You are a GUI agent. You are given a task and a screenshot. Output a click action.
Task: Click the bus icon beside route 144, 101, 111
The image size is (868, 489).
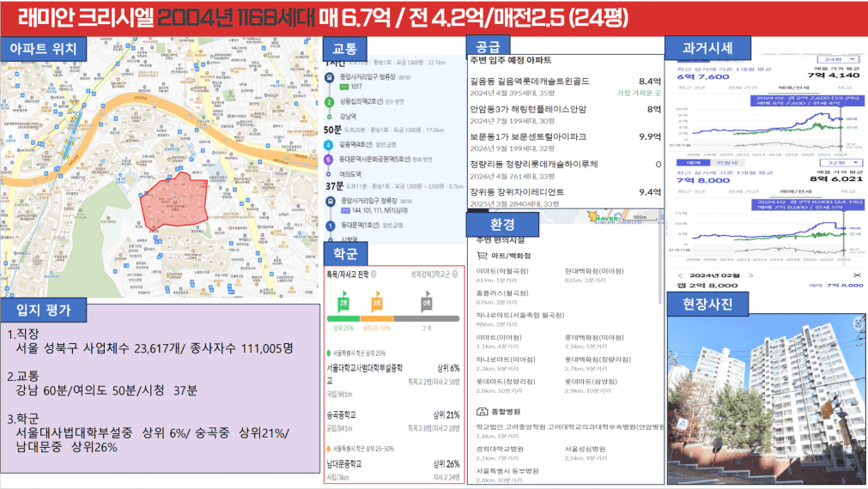coord(331,201)
